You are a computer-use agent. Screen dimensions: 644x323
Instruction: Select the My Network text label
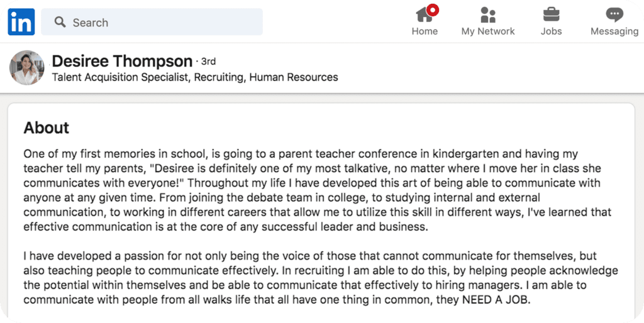click(488, 31)
